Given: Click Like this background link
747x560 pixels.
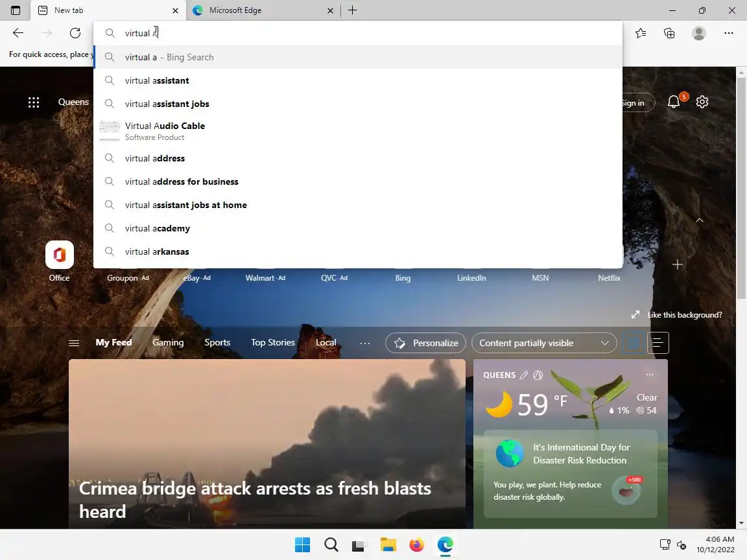Looking at the screenshot, I should coord(685,315).
